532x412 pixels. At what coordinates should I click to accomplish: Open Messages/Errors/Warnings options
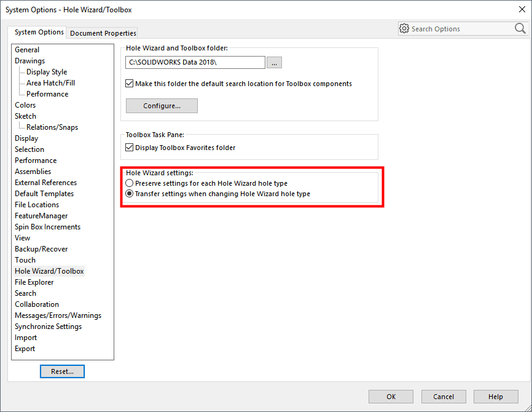pos(58,315)
